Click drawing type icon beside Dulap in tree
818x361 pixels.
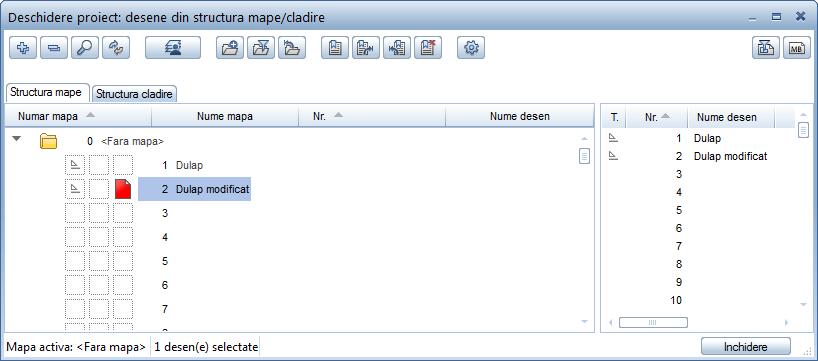(75, 165)
